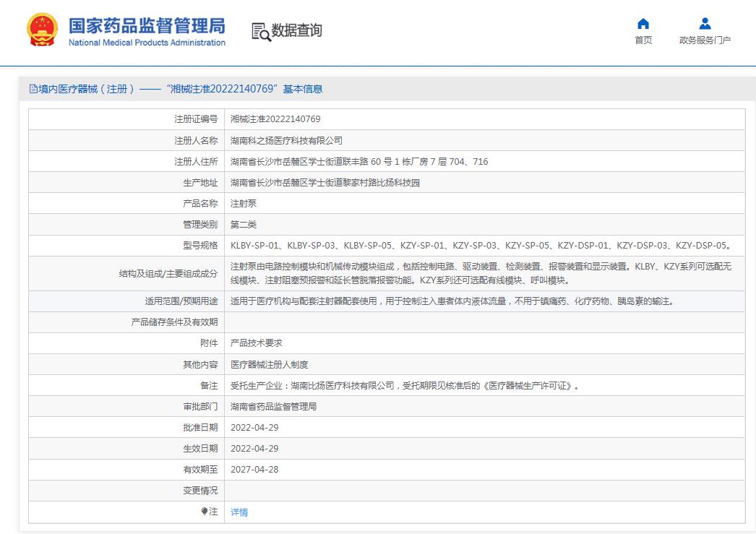Image resolution: width=756 pixels, height=534 pixels.
Task: Click National Medical Products Administration English subtitle
Action: pyautogui.click(x=147, y=43)
